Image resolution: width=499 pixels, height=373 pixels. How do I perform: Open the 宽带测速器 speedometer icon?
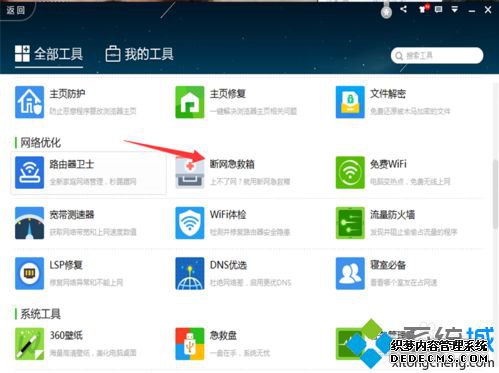29,223
